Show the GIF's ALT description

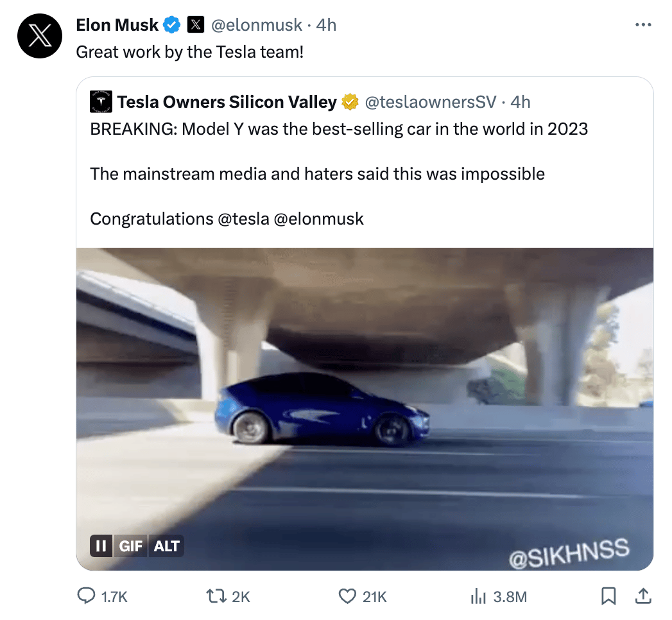[x=167, y=546]
